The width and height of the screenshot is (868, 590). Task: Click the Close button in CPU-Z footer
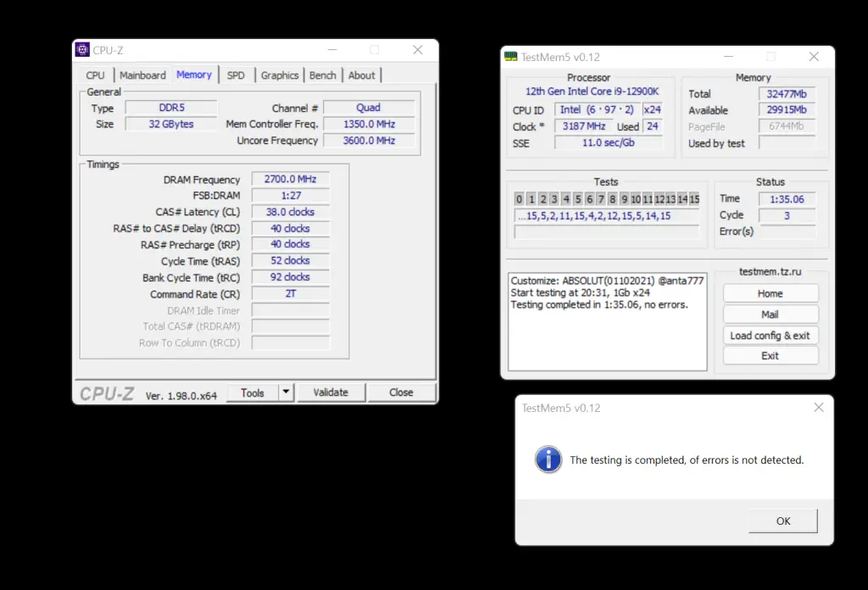tap(401, 392)
